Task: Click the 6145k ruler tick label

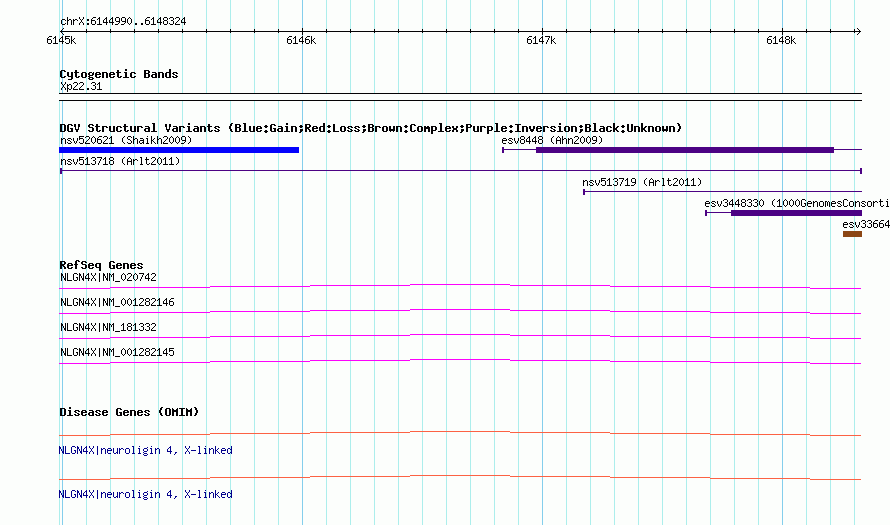Action: point(61,40)
